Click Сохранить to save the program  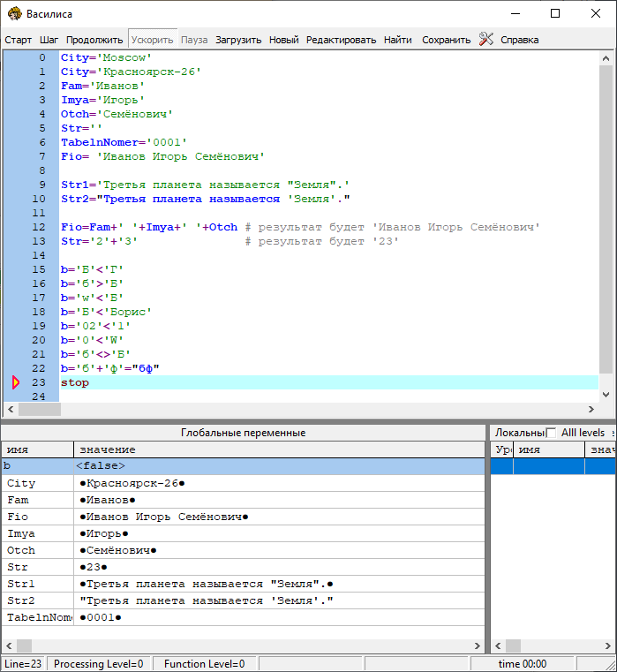(446, 40)
